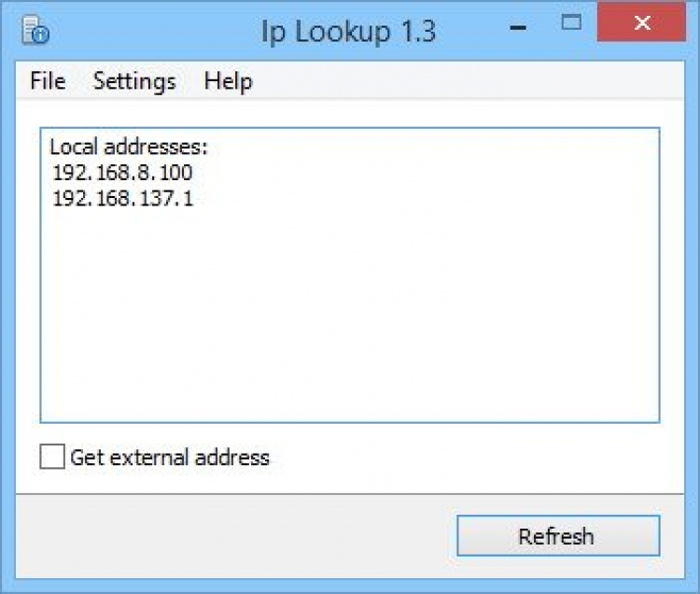Click the 192.168.137.1 address line
This screenshot has height=594, width=700.
tap(122, 199)
